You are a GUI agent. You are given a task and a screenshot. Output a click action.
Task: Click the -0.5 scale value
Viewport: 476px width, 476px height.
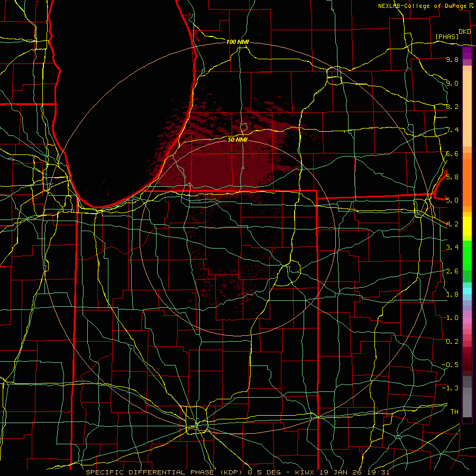coord(450,364)
